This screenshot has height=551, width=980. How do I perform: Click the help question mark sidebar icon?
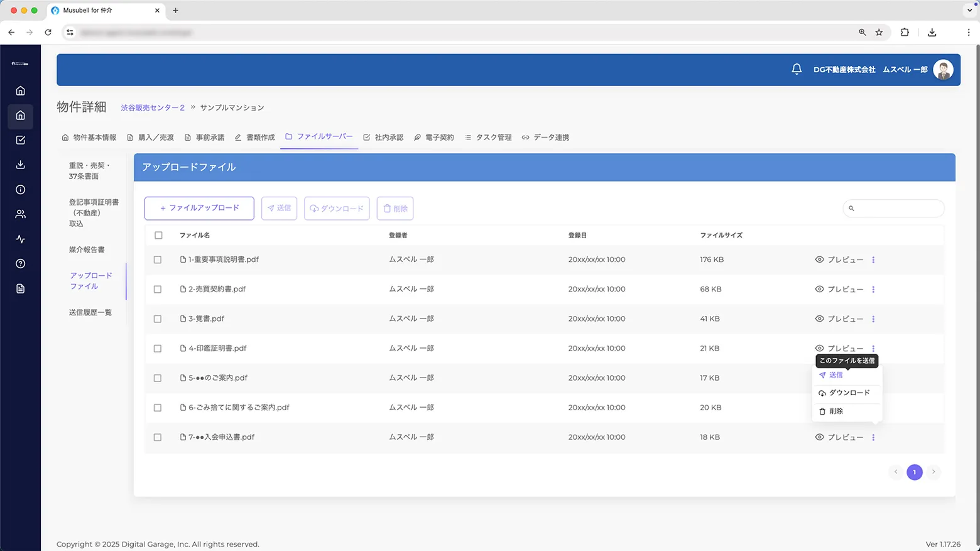(20, 264)
